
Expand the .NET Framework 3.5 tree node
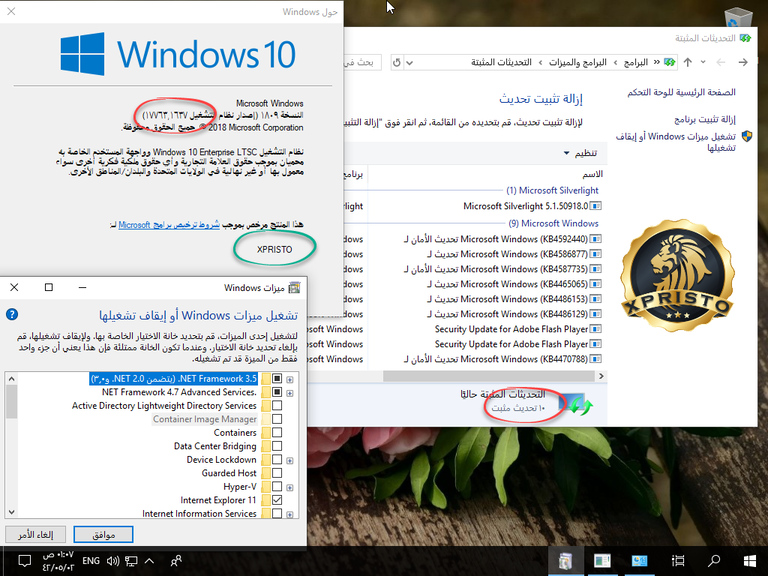pyautogui.click(x=290, y=380)
